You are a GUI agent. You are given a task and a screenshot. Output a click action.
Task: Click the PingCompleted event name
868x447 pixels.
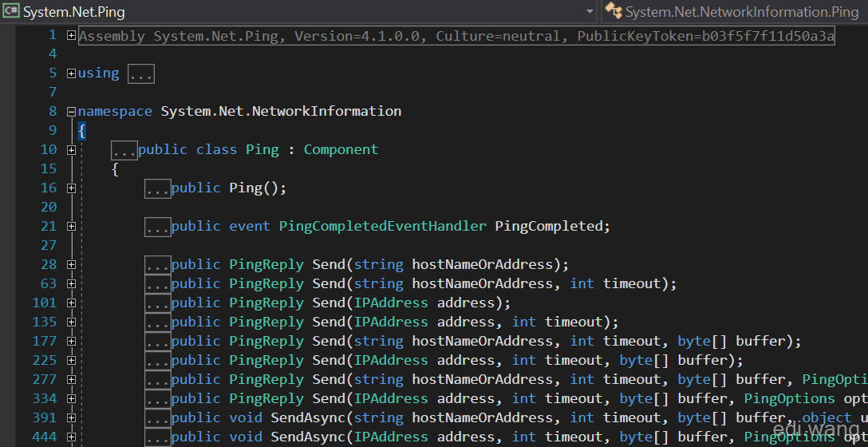click(549, 226)
